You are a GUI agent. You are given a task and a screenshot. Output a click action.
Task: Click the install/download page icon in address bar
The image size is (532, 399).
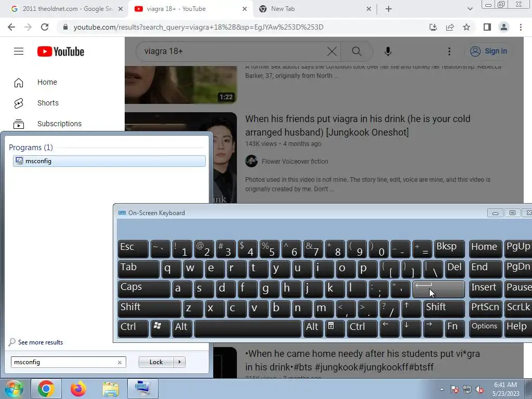click(x=433, y=27)
